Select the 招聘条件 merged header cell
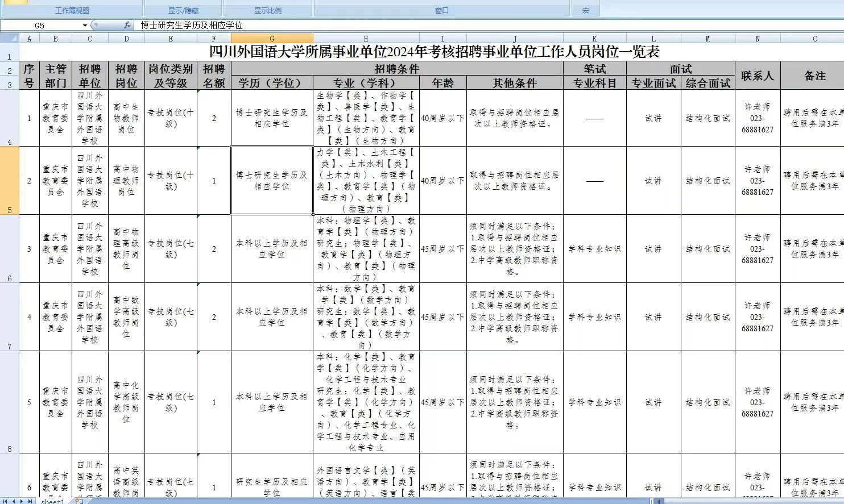Image resolution: width=844 pixels, height=504 pixels. coord(397,69)
